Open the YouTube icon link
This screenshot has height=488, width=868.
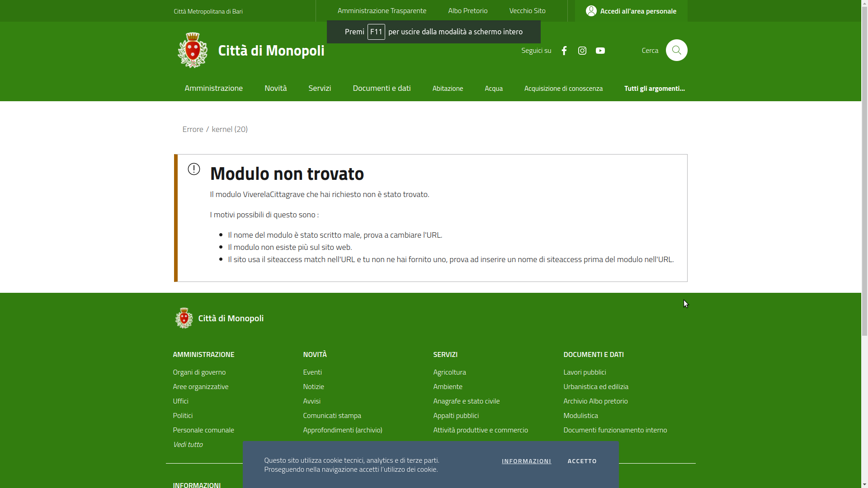coord(600,51)
